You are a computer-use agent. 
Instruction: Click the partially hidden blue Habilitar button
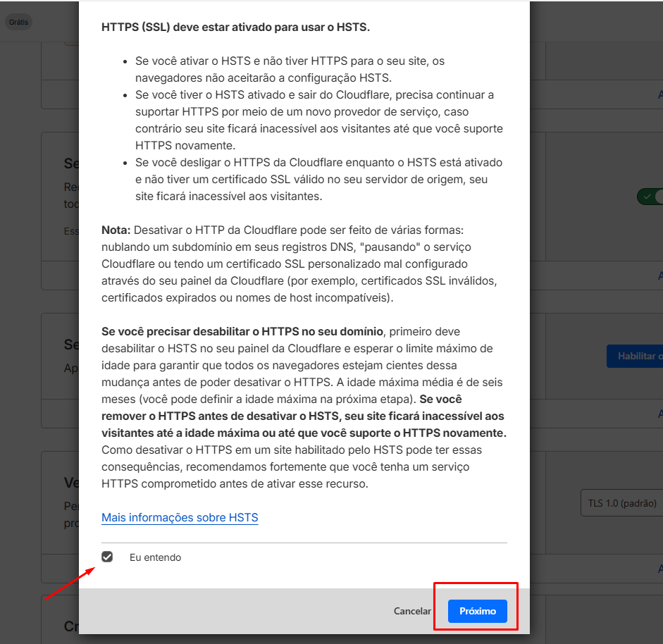coord(635,357)
